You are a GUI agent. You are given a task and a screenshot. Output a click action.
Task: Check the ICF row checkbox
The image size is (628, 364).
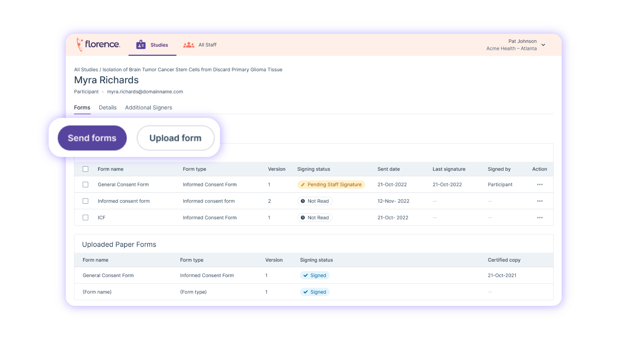coord(85,217)
